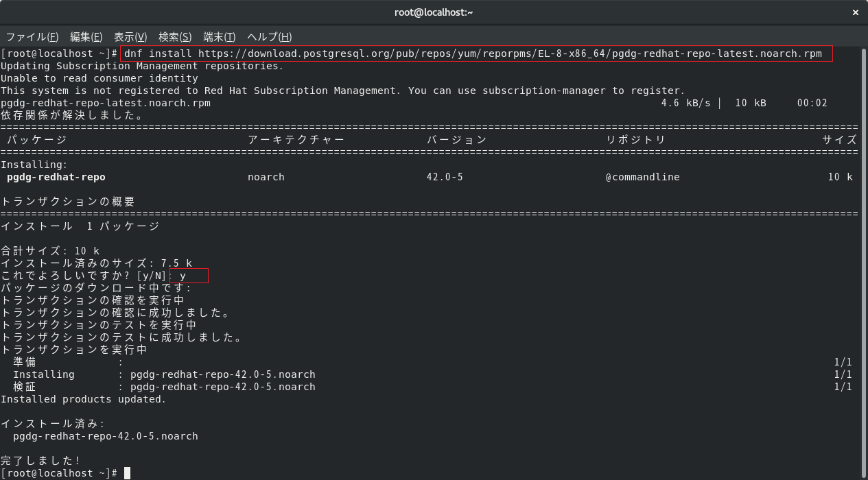Click the Installed products updated line
The image size is (868, 480).
[x=84, y=399]
